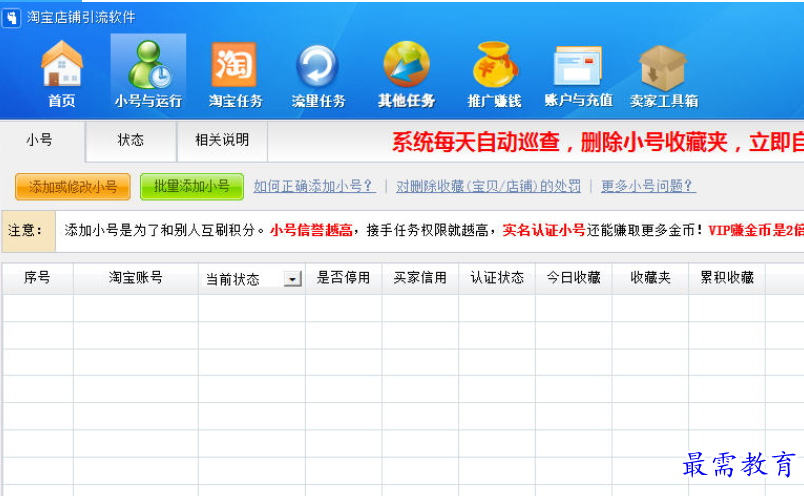Click the app logo in title bar
Image resolution: width=804 pixels, height=496 pixels.
tap(11, 17)
